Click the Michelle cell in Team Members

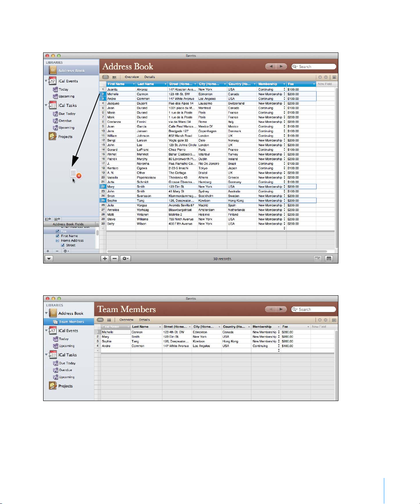115,332
